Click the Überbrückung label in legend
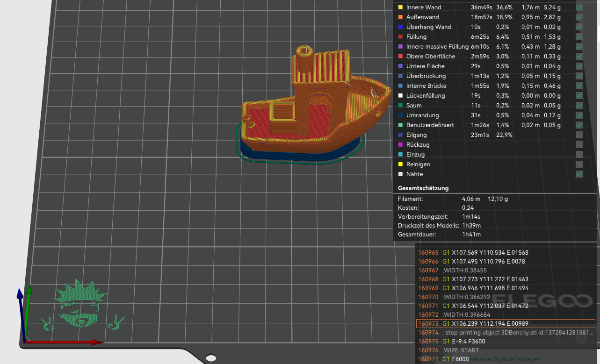The height and width of the screenshot is (364, 600). click(x=426, y=76)
